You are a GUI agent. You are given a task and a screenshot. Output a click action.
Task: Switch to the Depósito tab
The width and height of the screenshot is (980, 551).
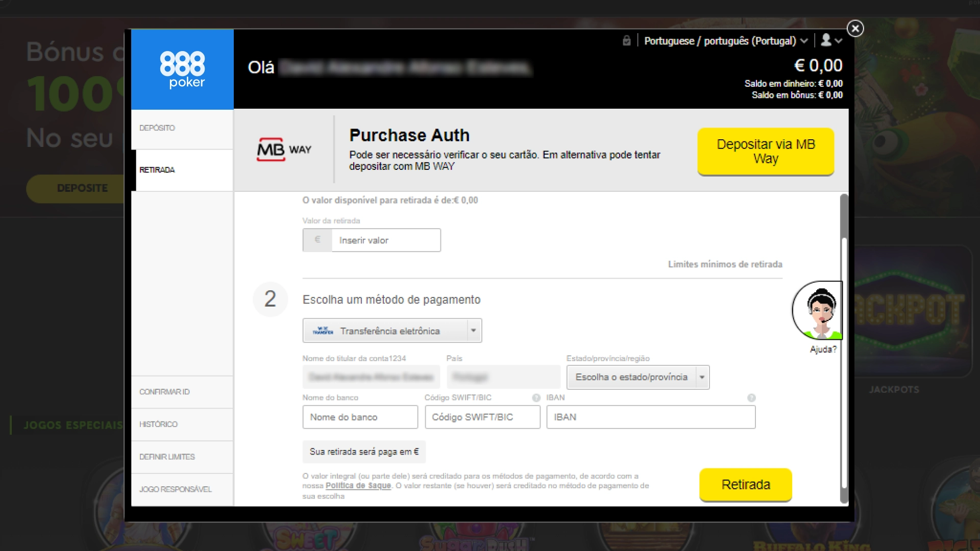(x=182, y=128)
